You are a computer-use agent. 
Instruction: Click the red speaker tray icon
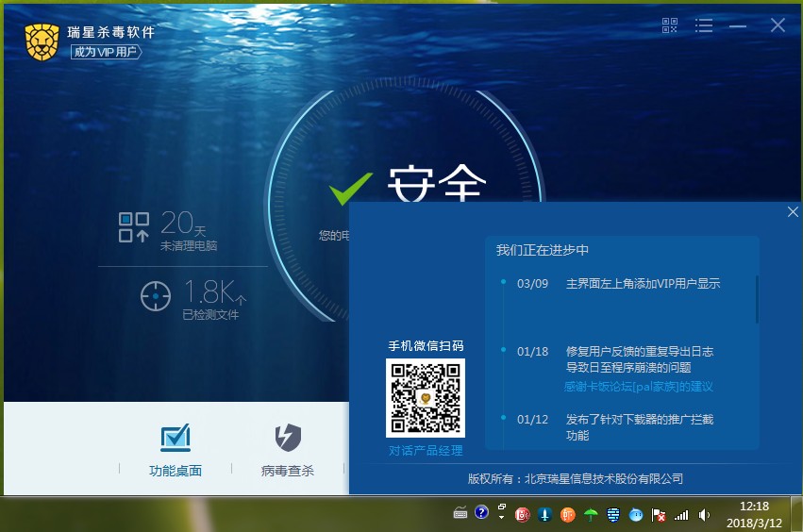coord(523,515)
